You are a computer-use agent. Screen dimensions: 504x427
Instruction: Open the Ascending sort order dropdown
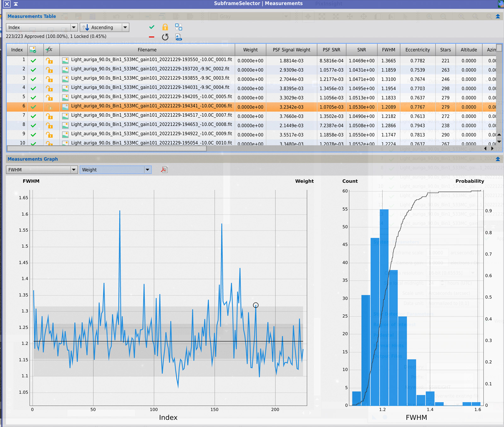coord(105,27)
